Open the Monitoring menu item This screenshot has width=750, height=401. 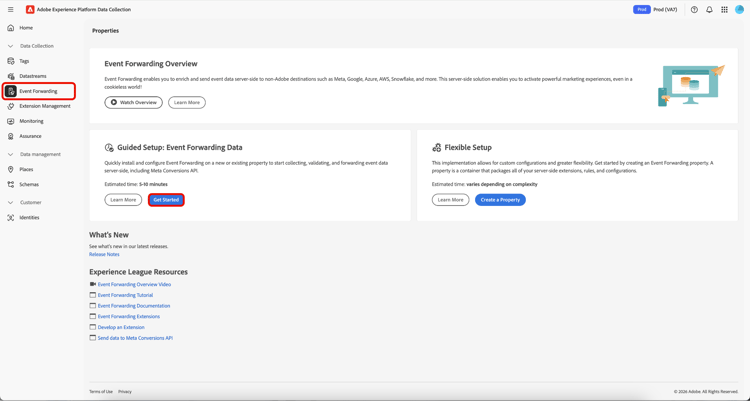[x=31, y=121]
